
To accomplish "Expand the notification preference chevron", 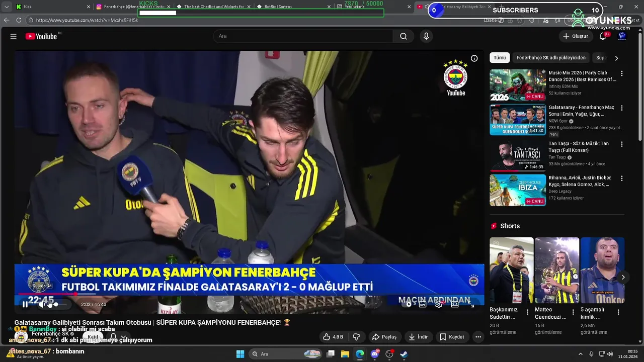I will pos(124,337).
